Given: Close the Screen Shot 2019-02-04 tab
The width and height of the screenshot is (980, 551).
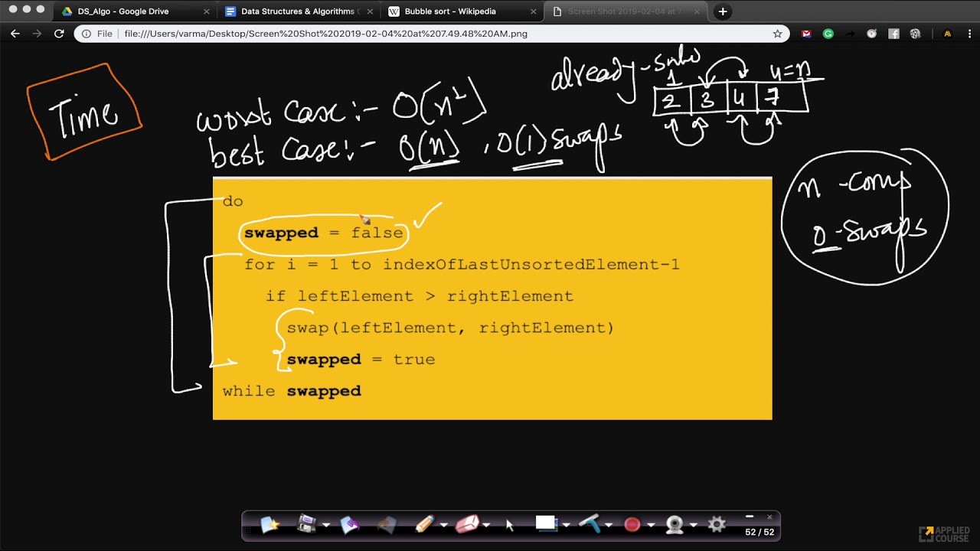Looking at the screenshot, I should click(696, 11).
